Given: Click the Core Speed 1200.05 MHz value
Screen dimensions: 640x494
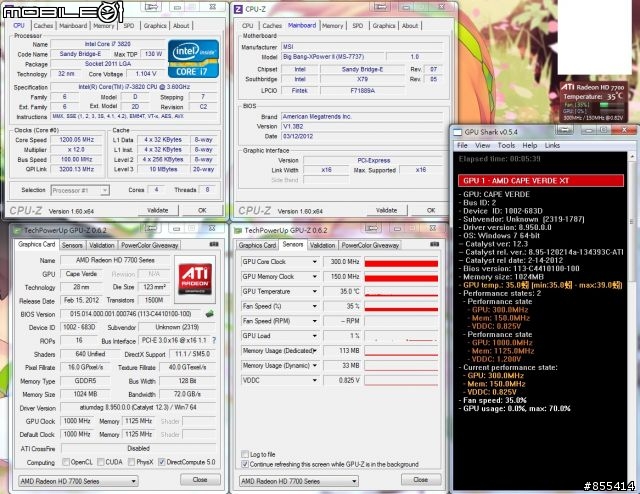Looking at the screenshot, I should (x=76, y=140).
